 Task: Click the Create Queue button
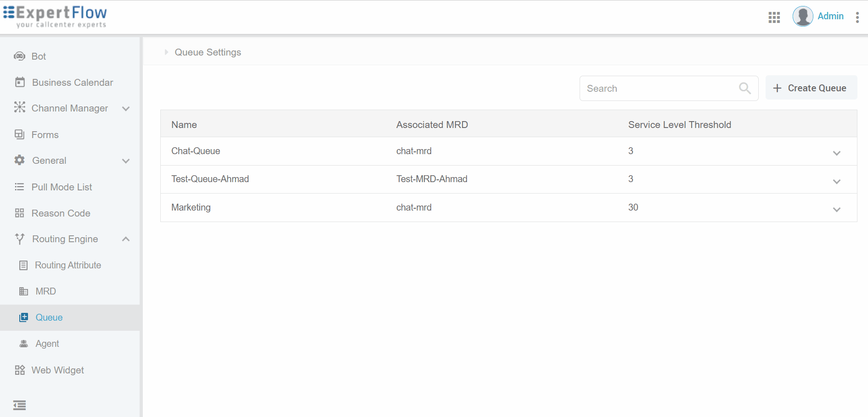tap(811, 88)
